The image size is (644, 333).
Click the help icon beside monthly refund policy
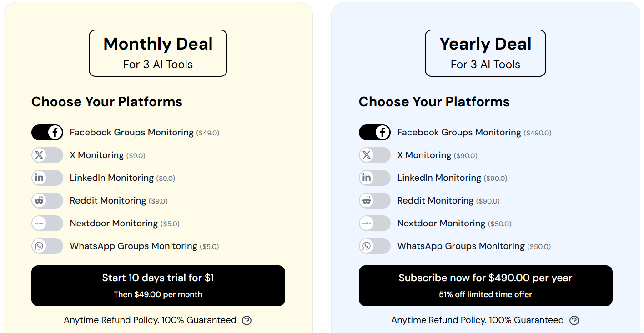pyautogui.click(x=247, y=320)
